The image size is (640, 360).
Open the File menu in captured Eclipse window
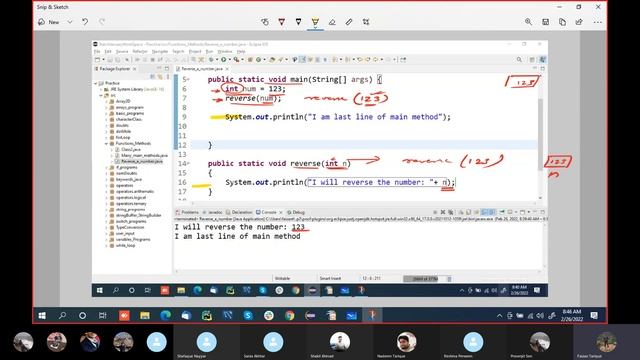[x=97, y=51]
